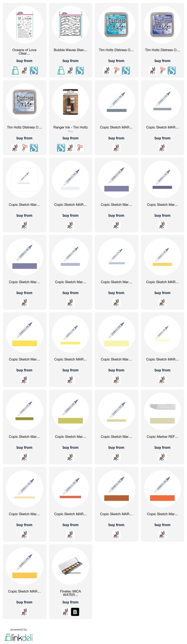Viewport: 187px width, 644px height.
Task: Open the Finetec MICA WATER product link
Action: pos(70,593)
